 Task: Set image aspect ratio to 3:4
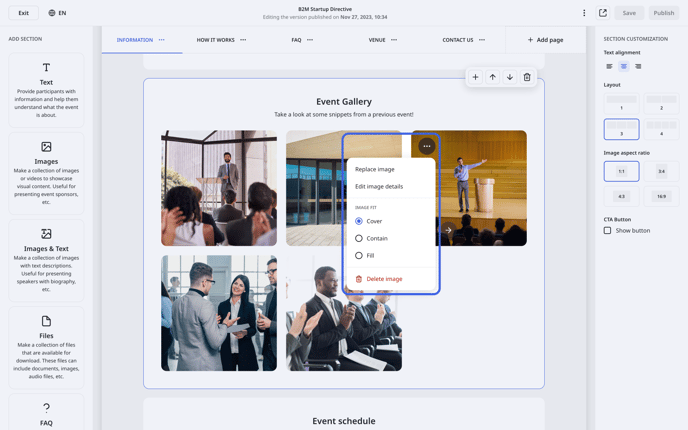click(x=661, y=171)
